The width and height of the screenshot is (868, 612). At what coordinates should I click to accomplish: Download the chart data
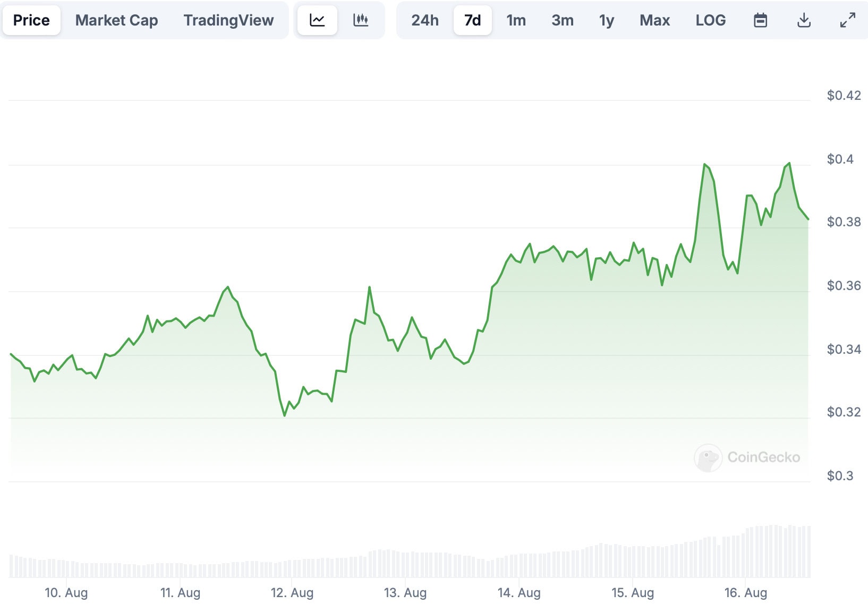click(804, 20)
